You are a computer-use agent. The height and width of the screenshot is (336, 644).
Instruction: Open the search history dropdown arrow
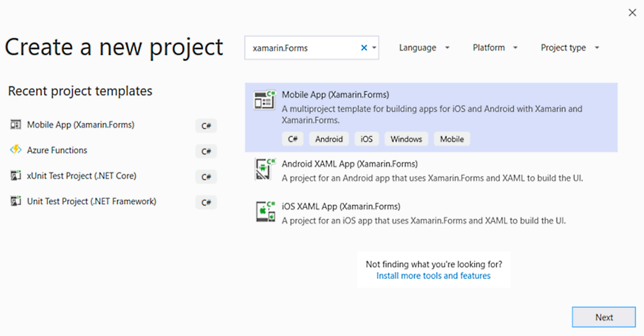click(374, 48)
